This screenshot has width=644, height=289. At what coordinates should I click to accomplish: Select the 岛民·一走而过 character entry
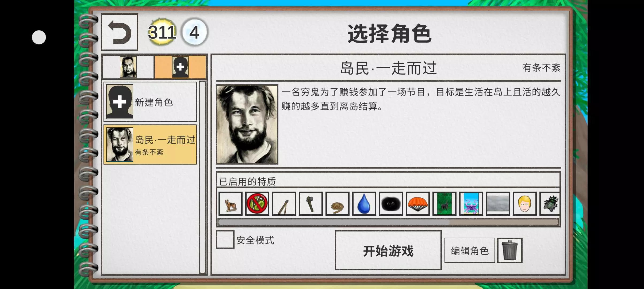[150, 144]
